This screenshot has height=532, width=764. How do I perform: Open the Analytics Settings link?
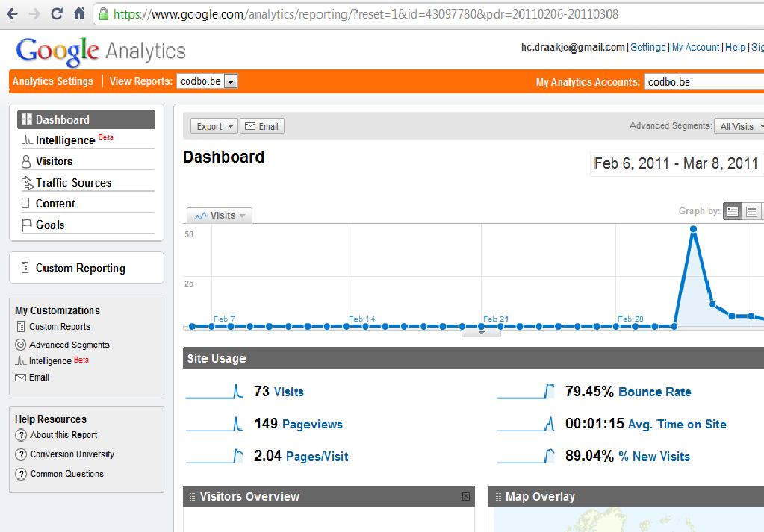pos(52,81)
